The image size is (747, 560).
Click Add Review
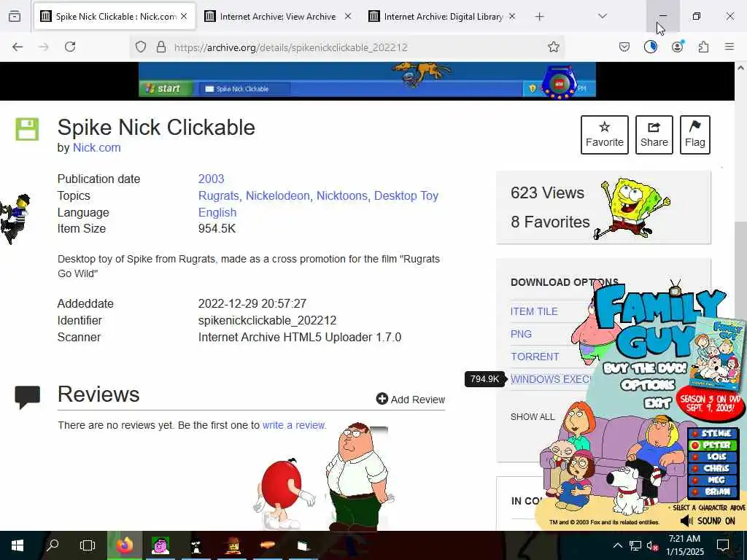point(410,399)
